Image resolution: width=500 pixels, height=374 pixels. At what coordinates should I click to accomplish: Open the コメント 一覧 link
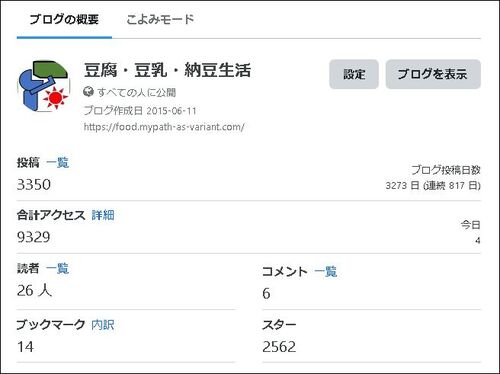pos(326,271)
